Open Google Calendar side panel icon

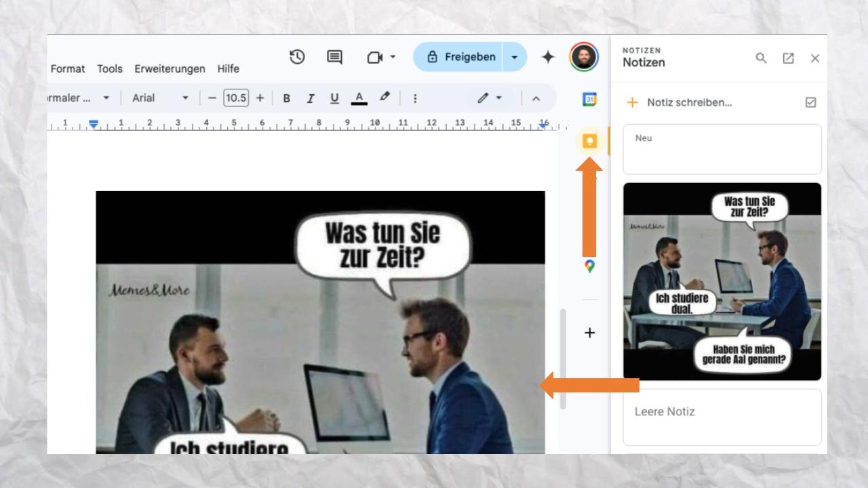589,100
